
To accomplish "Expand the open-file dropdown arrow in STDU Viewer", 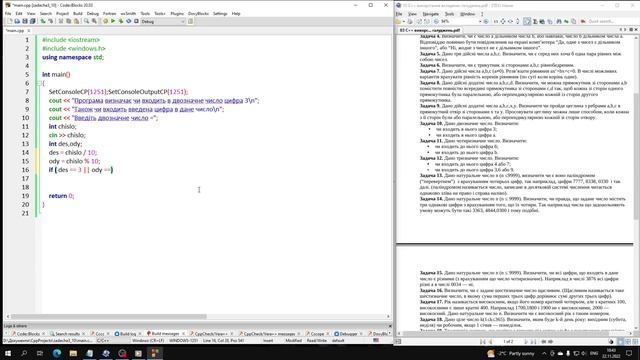I will pyautogui.click(x=403, y=21).
